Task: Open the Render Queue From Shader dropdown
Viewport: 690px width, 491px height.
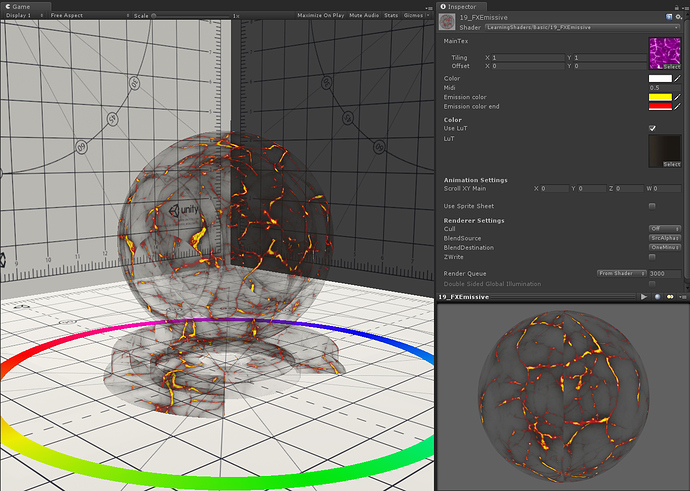Action: [621, 273]
